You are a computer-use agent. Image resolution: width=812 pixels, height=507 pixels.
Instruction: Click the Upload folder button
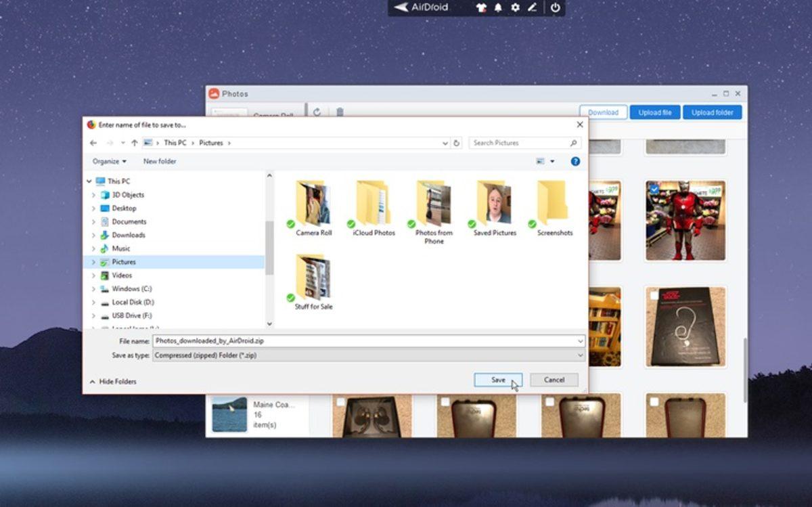click(x=712, y=112)
